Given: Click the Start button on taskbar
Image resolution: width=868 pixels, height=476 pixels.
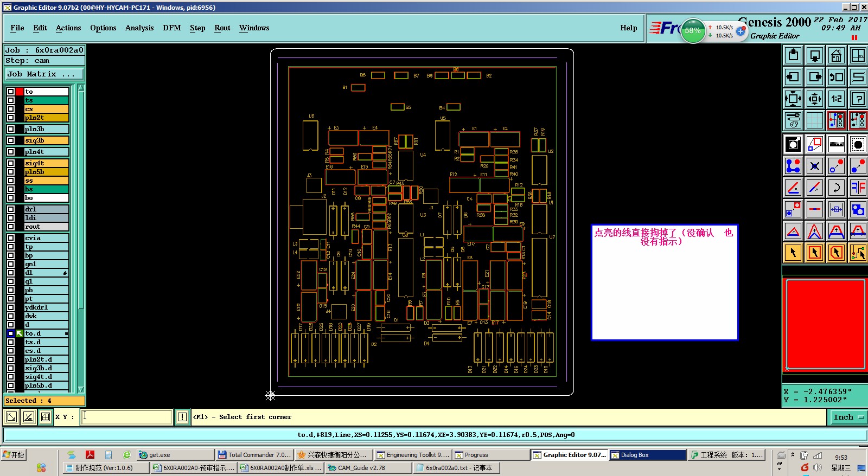Looking at the screenshot, I should point(14,455).
